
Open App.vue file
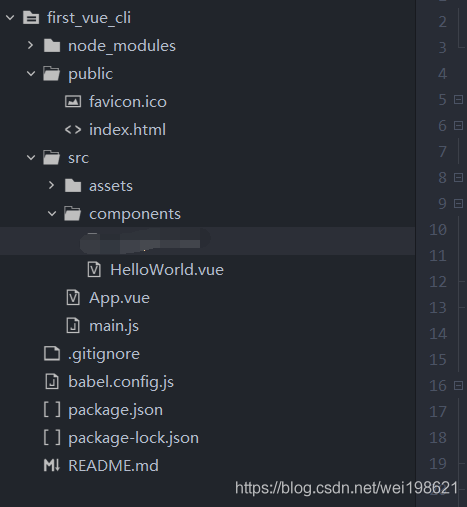(119, 298)
